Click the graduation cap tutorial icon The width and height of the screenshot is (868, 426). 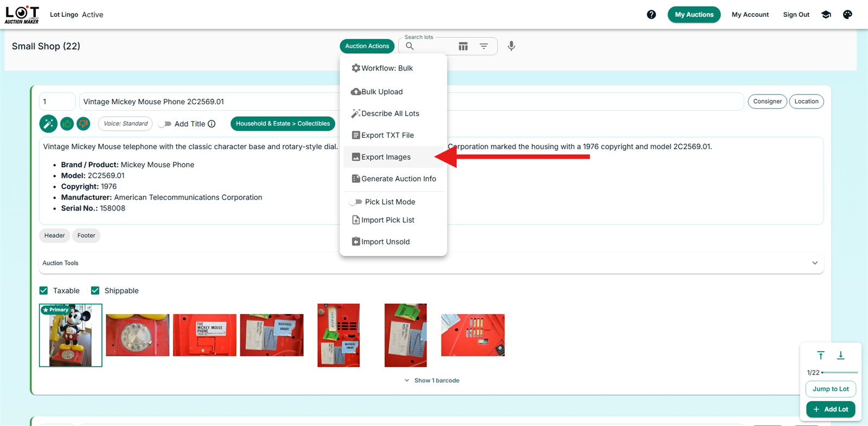pos(826,15)
